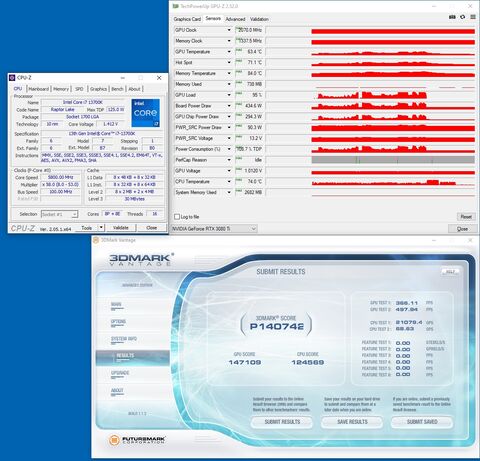Click the GPU-Z refresh icon
The height and width of the screenshot is (461, 480).
tap(462, 17)
